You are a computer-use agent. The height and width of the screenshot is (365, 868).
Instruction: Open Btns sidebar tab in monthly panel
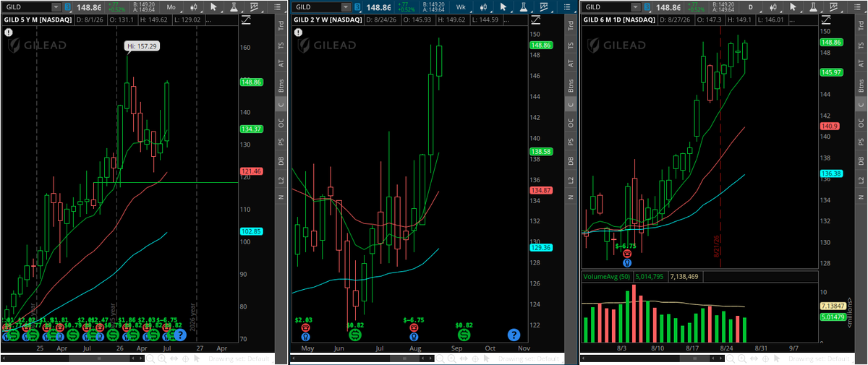[281, 85]
